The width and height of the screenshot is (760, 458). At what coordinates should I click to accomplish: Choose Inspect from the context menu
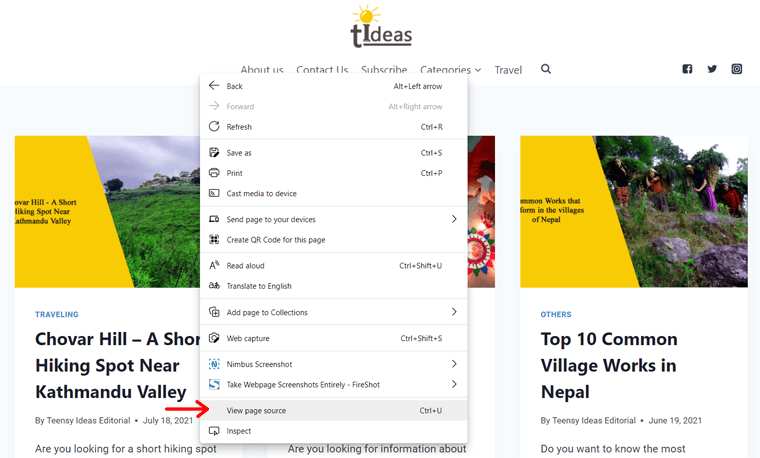coord(239,431)
